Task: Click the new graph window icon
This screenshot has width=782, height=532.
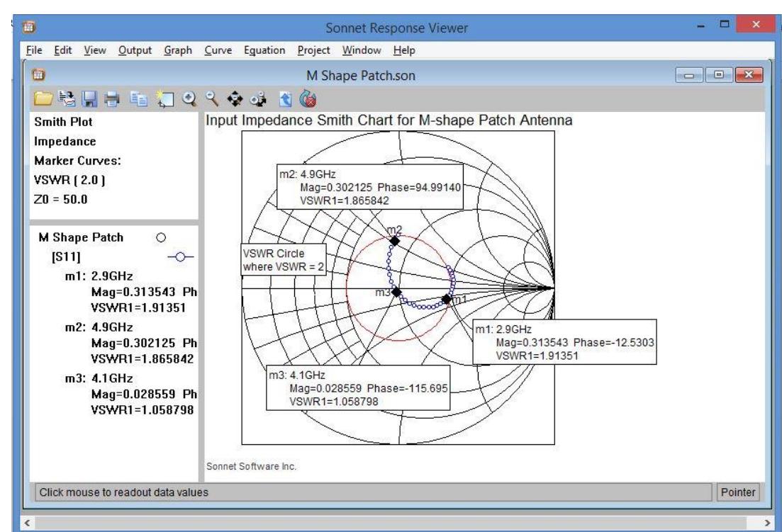Action: pyautogui.click(x=164, y=99)
